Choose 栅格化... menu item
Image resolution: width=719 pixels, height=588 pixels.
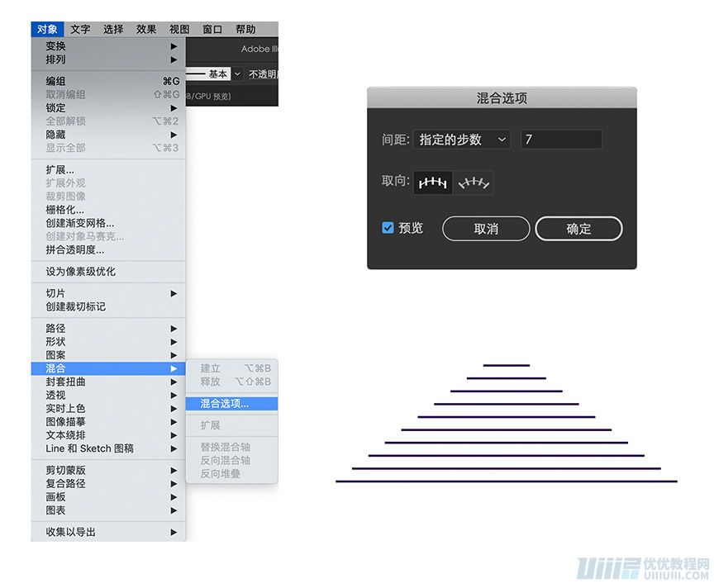tap(108, 210)
